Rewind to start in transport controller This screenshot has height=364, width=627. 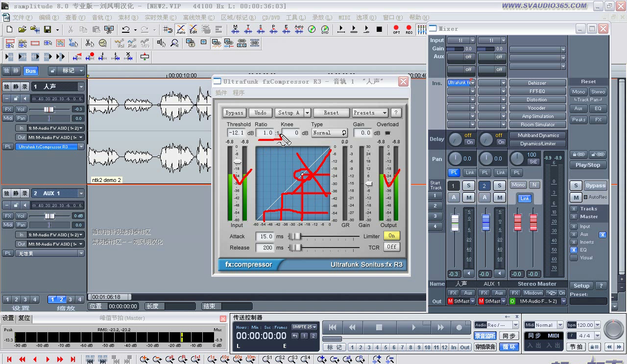pyautogui.click(x=333, y=327)
